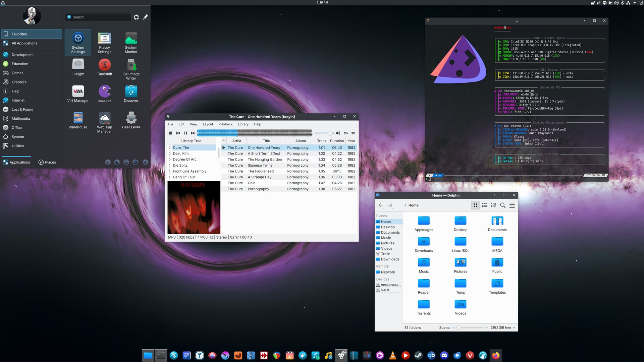644x362 pixels.
Task: Expand 'Degree Of Arc' library entry
Action: coord(170,160)
